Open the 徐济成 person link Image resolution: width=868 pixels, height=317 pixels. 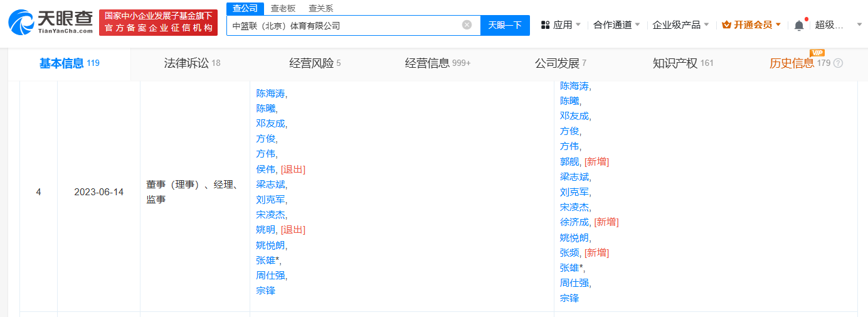click(x=574, y=222)
